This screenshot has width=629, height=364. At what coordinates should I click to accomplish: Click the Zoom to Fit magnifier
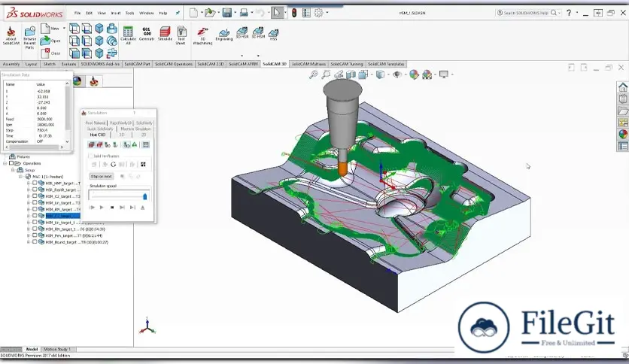click(x=314, y=74)
